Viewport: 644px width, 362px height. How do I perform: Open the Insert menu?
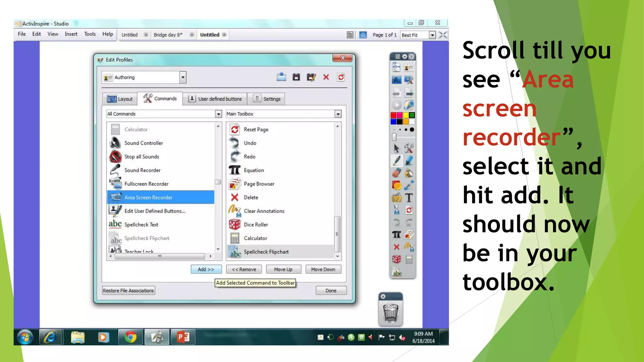coord(71,34)
